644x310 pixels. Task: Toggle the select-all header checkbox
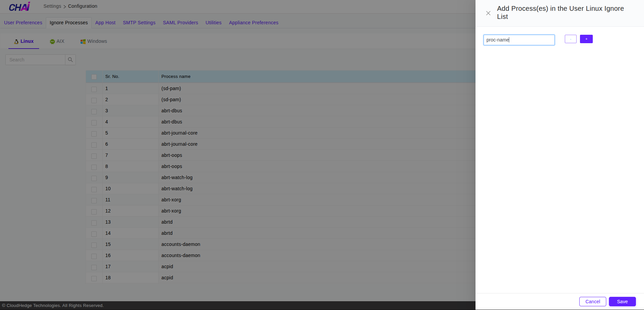click(x=94, y=77)
